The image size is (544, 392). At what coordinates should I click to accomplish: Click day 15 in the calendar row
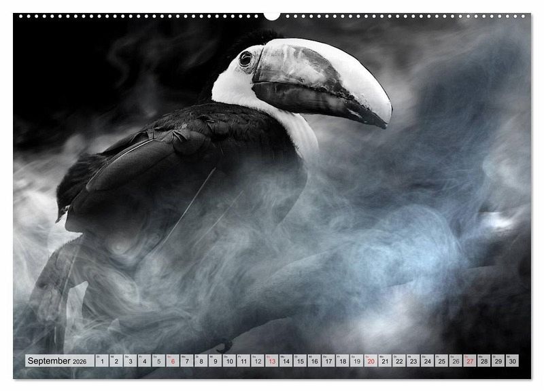(x=300, y=361)
